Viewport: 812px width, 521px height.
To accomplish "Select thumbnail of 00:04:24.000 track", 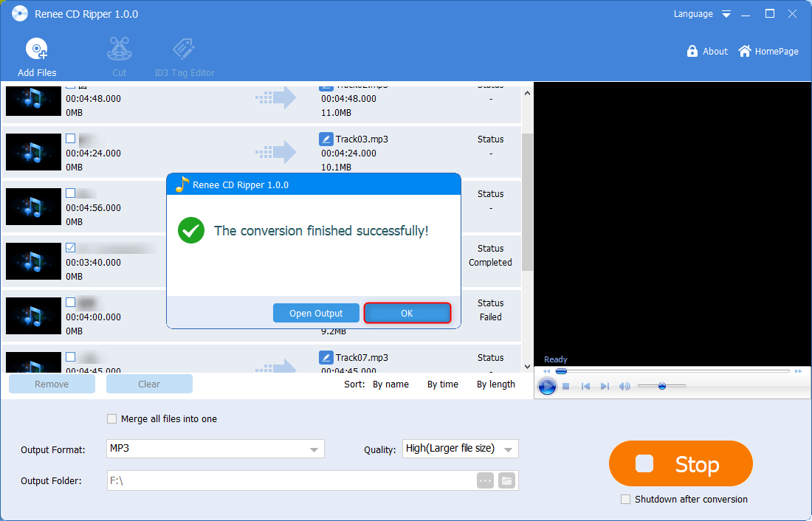I will point(33,152).
